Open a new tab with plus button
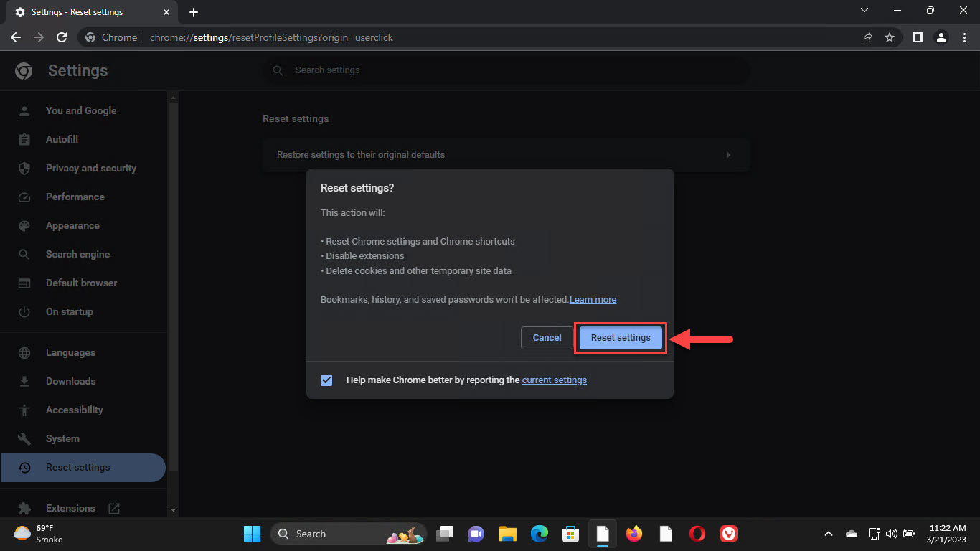980x551 pixels. point(194,12)
